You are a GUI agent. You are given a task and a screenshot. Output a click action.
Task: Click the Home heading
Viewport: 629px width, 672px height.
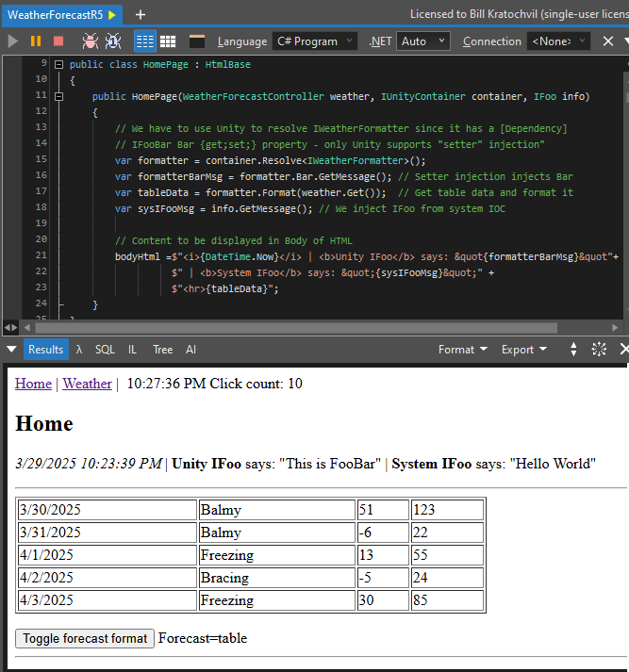point(44,424)
